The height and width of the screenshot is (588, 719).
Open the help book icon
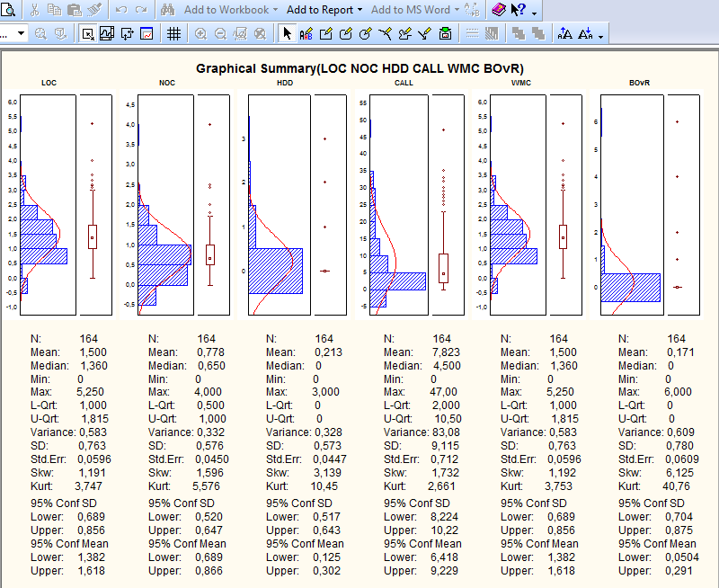click(x=499, y=10)
